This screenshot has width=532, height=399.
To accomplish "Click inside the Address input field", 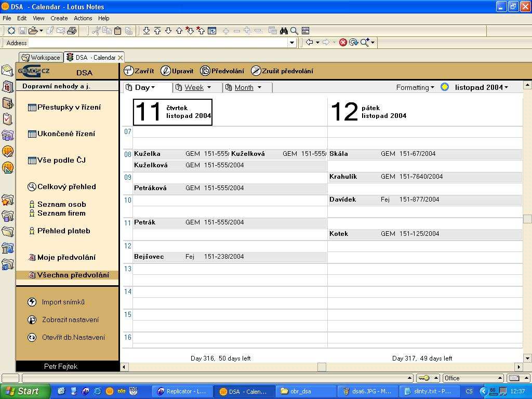I will (x=158, y=43).
